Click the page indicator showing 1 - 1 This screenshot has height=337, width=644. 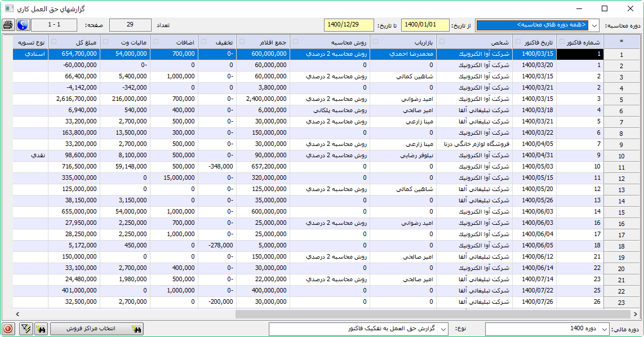54,25
